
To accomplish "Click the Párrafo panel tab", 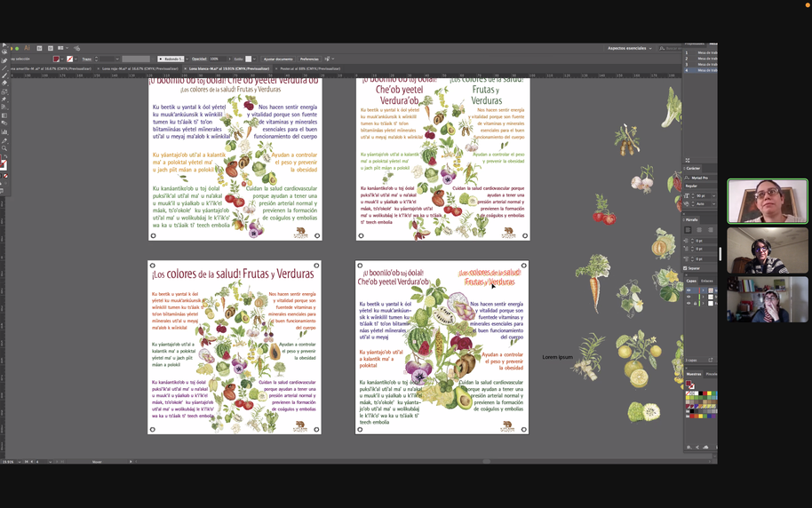I will tap(692, 219).
